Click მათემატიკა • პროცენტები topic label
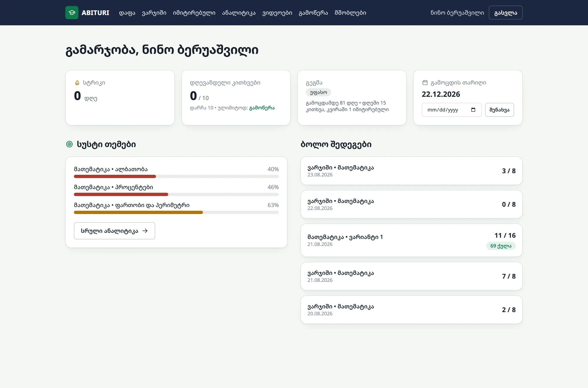Screen dimensions: 588x388 click(x=113, y=187)
